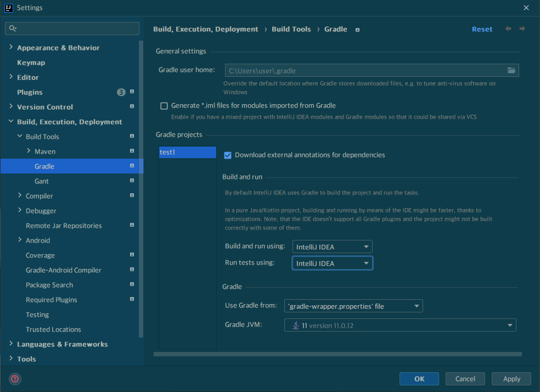Viewport: 540px width, 392px height.
Task: Select test1 in Gradle projects list
Action: (187, 152)
